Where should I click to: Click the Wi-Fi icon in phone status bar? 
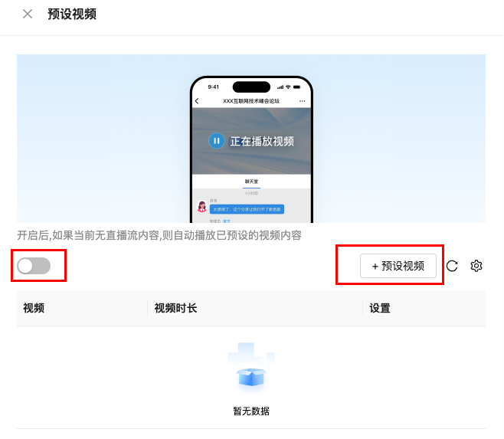[x=288, y=87]
